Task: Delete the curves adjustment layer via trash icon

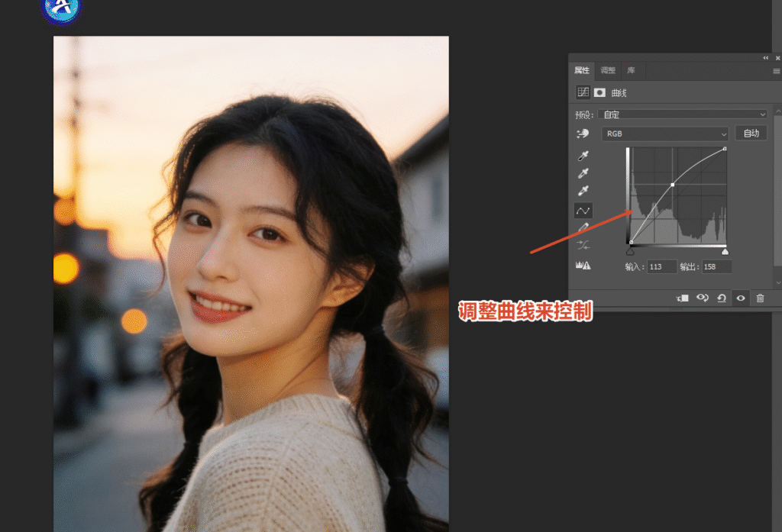Action: coord(760,298)
